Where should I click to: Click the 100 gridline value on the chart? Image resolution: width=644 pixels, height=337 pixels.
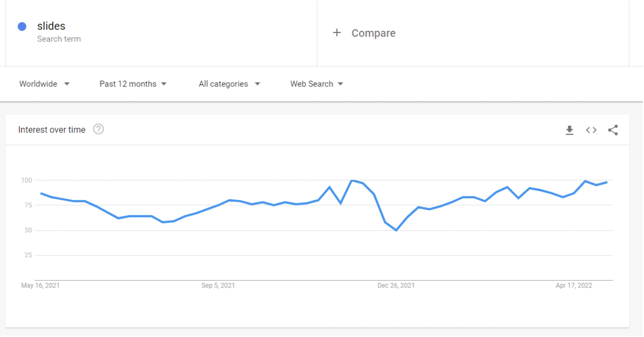click(x=28, y=180)
